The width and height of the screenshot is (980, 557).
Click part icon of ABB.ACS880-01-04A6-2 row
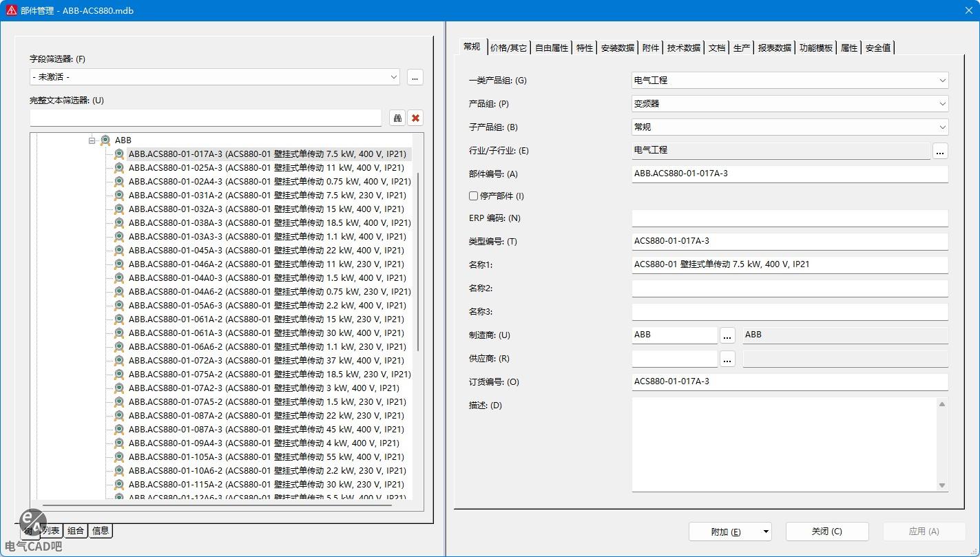(x=119, y=292)
